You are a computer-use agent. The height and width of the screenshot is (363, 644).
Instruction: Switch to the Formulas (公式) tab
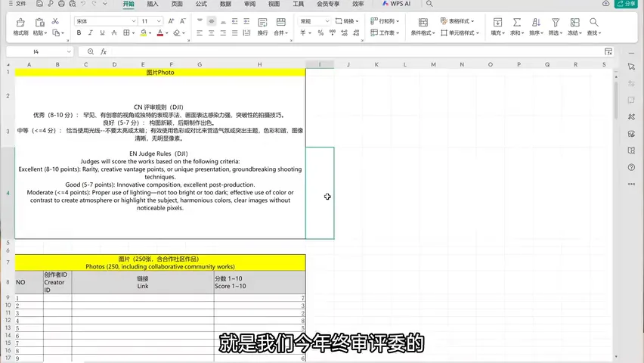(x=201, y=4)
